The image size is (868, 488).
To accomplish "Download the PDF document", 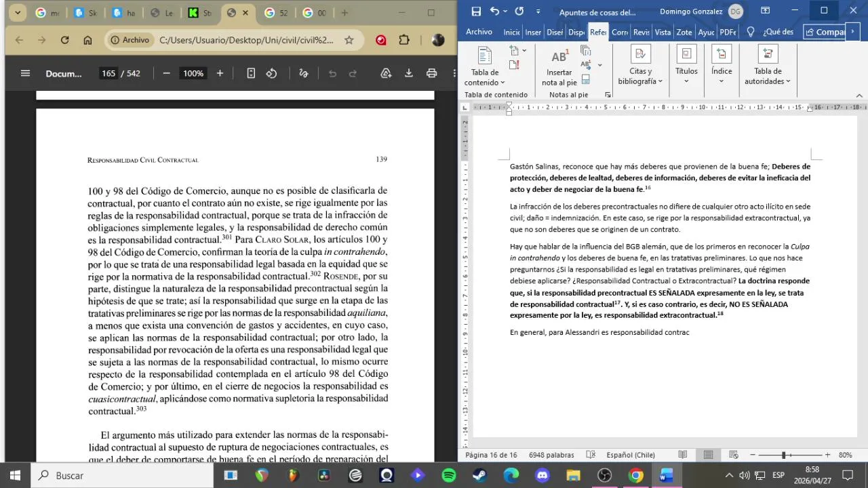I will [x=409, y=73].
